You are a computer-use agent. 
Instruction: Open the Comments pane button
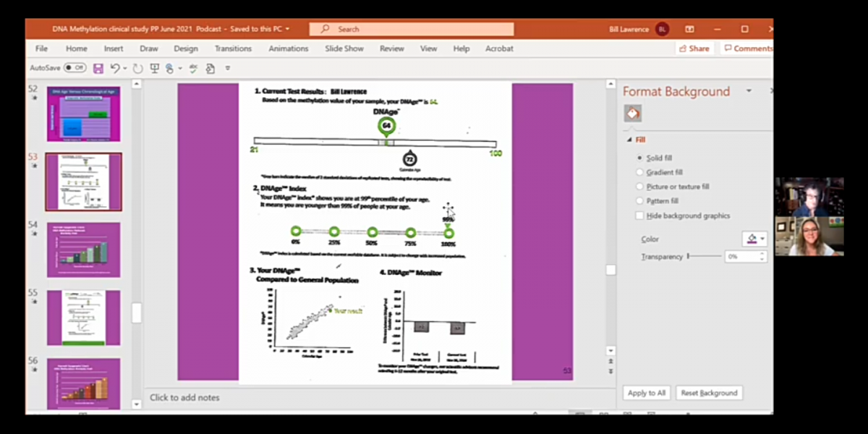pyautogui.click(x=747, y=48)
